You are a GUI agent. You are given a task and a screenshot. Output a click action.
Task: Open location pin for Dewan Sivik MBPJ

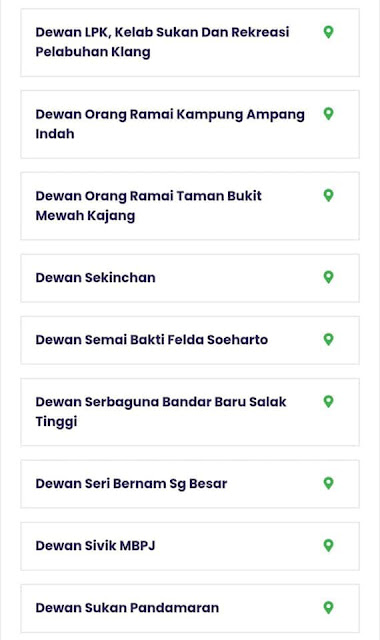(328, 545)
